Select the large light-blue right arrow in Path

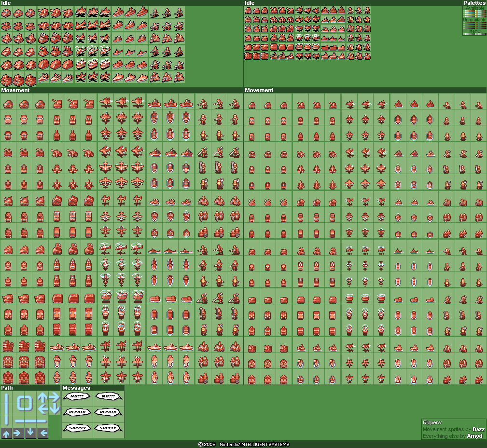55,397
